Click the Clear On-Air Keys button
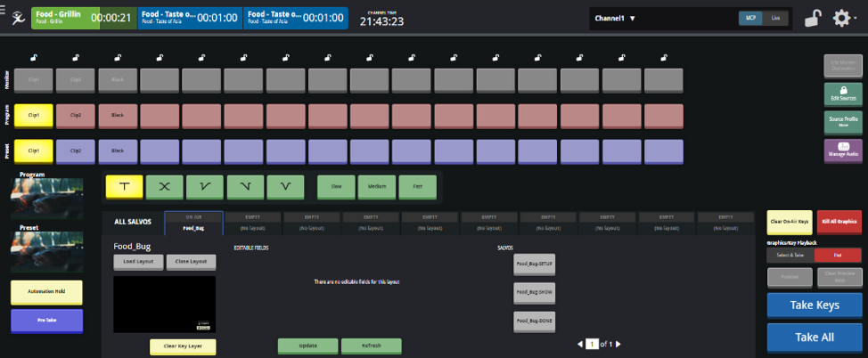The height and width of the screenshot is (358, 868). 790,222
